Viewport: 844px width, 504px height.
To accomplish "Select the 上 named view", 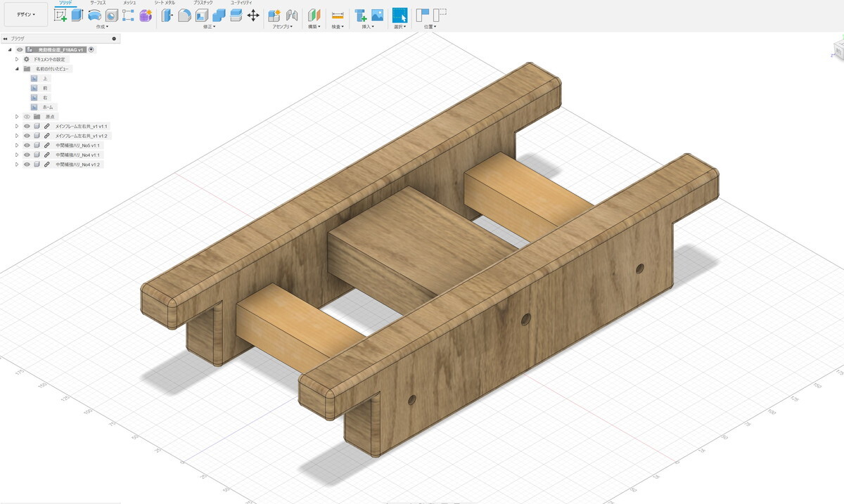I will (x=45, y=79).
